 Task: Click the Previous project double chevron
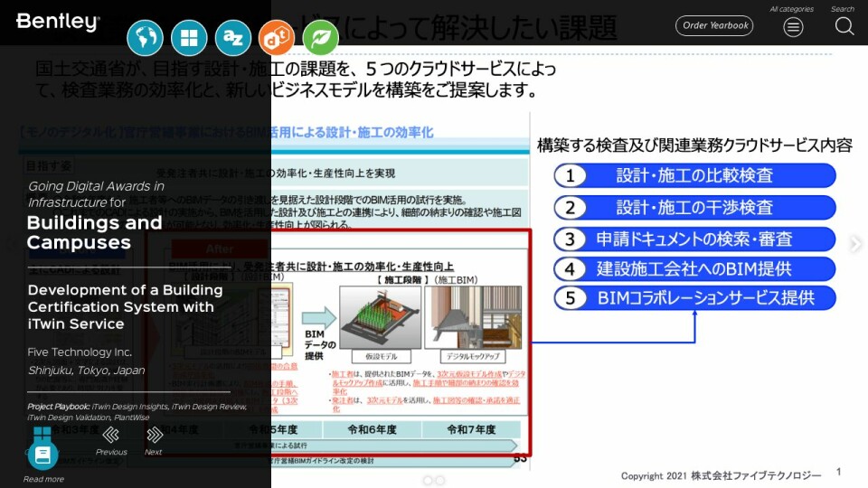pyautogui.click(x=110, y=435)
